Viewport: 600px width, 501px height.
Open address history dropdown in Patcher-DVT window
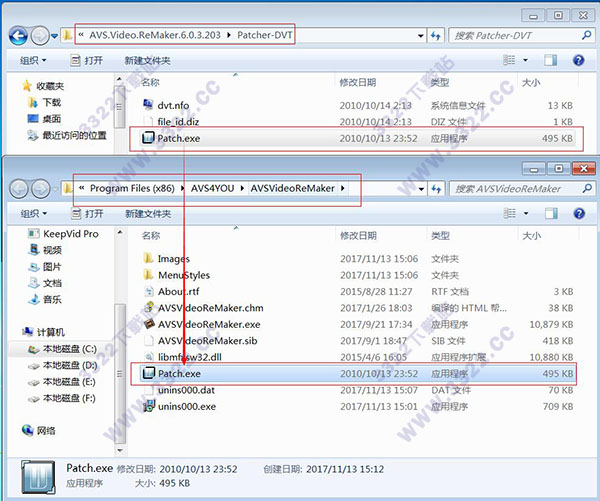[x=421, y=36]
